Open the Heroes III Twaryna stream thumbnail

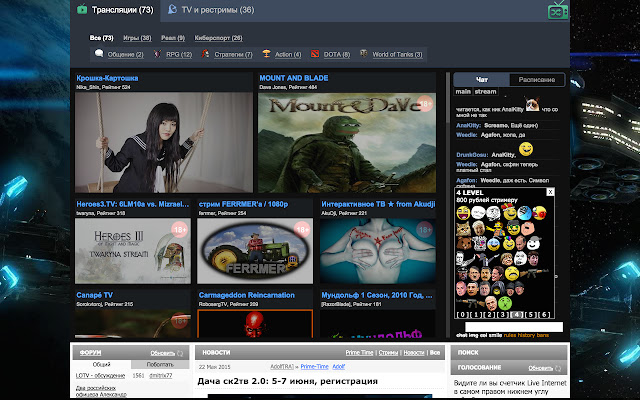133,251
